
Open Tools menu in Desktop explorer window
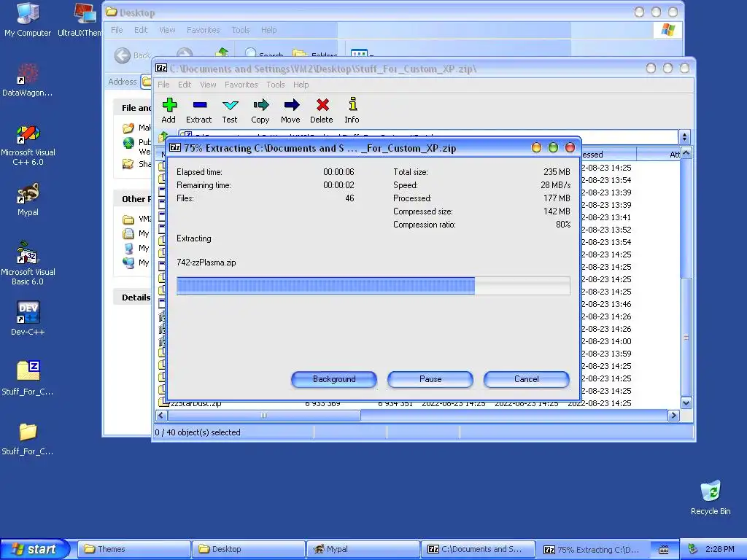point(241,30)
